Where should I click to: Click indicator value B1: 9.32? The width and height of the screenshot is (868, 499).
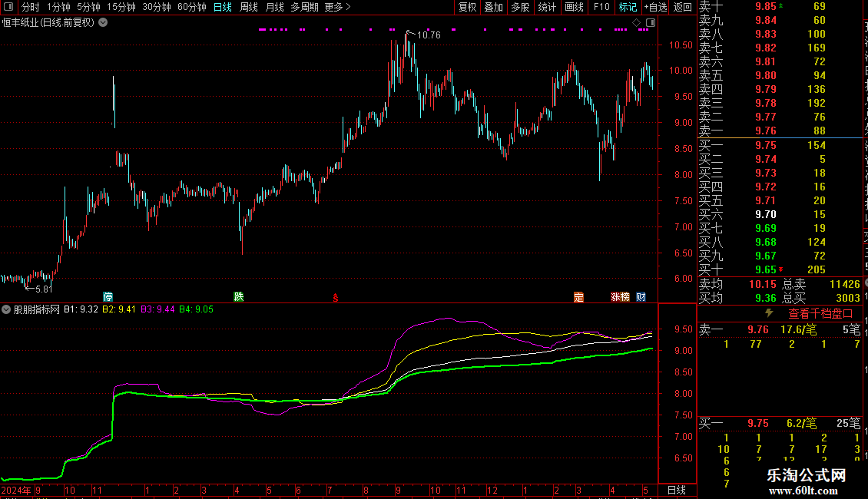81,309
